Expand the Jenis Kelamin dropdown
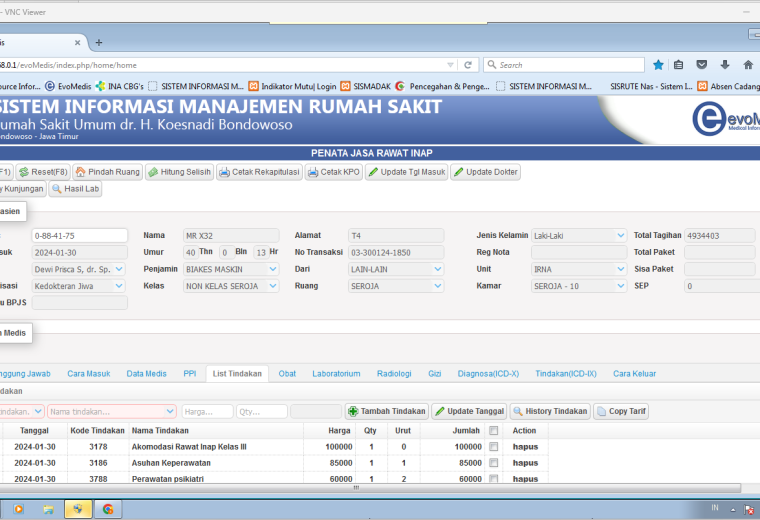This screenshot has width=760, height=520. (x=620, y=236)
